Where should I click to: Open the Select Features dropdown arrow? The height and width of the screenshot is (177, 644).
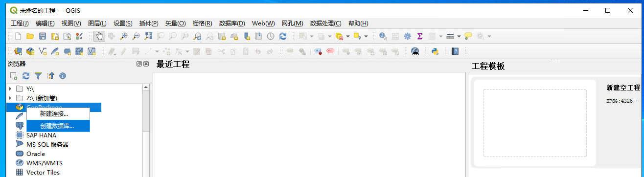[311, 36]
